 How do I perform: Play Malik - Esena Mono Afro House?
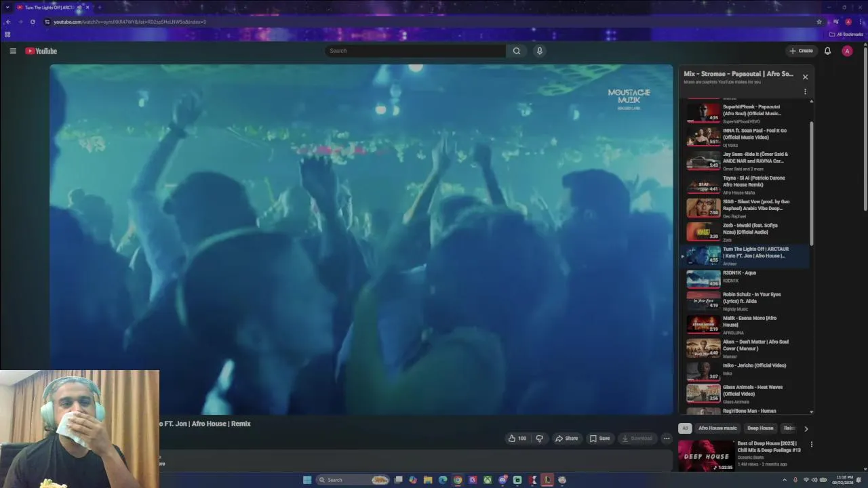pos(744,325)
